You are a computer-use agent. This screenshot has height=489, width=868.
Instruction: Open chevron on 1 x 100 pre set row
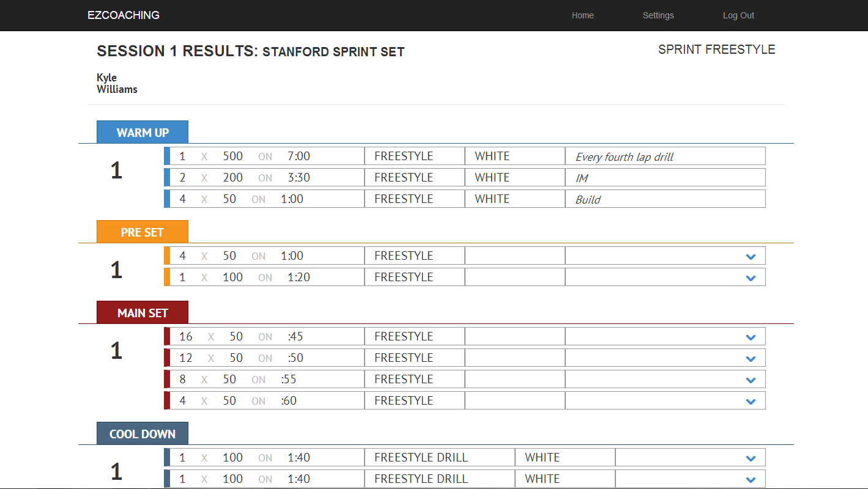click(751, 278)
